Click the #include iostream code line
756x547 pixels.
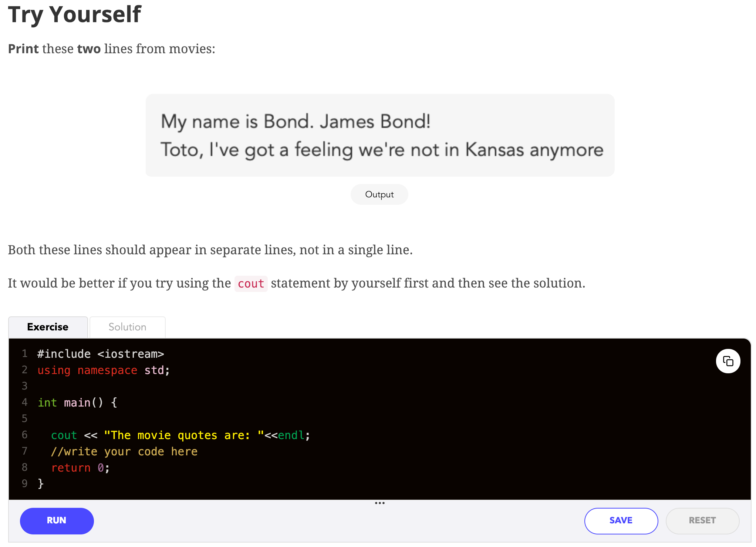(101, 354)
